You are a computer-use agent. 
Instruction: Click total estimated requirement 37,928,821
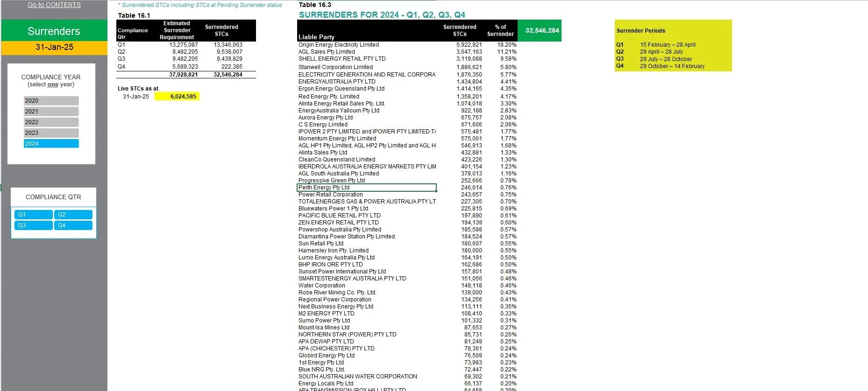pos(183,75)
